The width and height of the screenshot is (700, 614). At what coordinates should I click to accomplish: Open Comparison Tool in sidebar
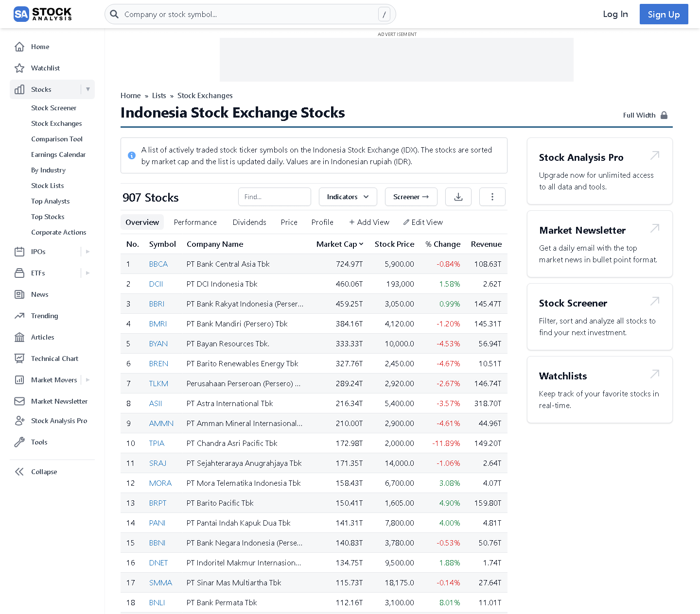pyautogui.click(x=57, y=139)
